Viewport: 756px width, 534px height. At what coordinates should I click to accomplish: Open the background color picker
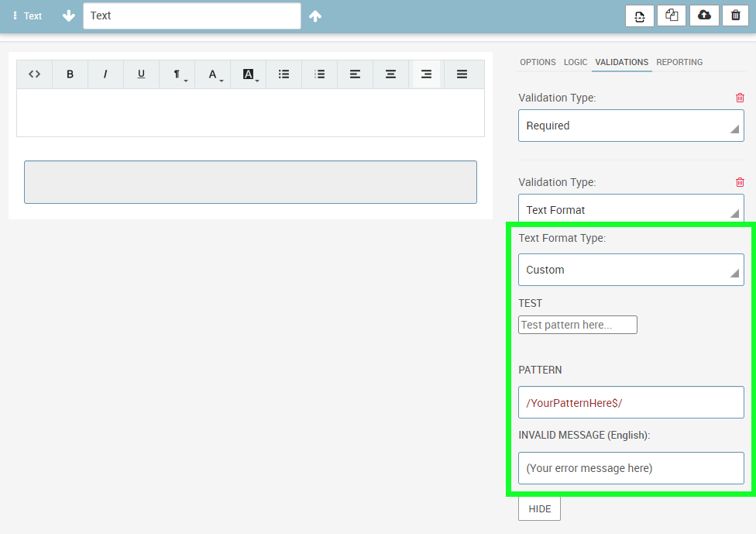pyautogui.click(x=249, y=74)
